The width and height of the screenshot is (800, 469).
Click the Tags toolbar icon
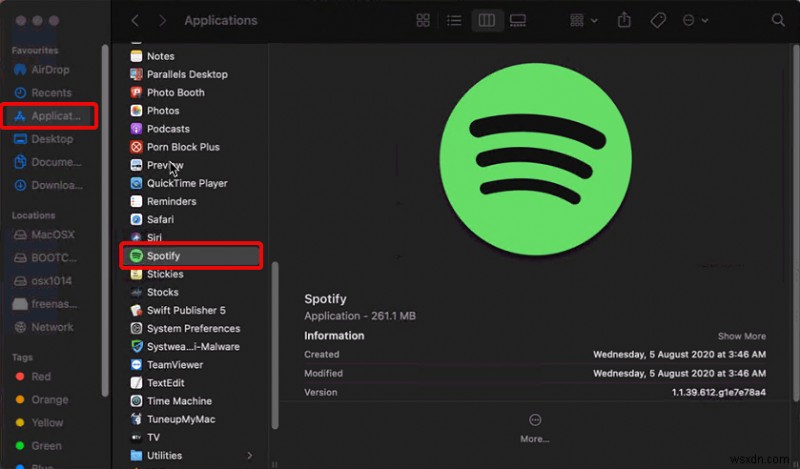(658, 20)
